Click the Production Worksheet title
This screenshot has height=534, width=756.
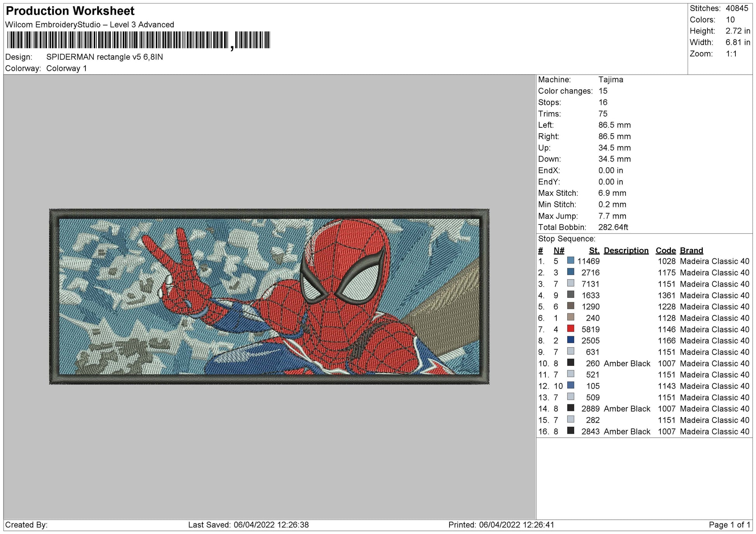tap(70, 11)
